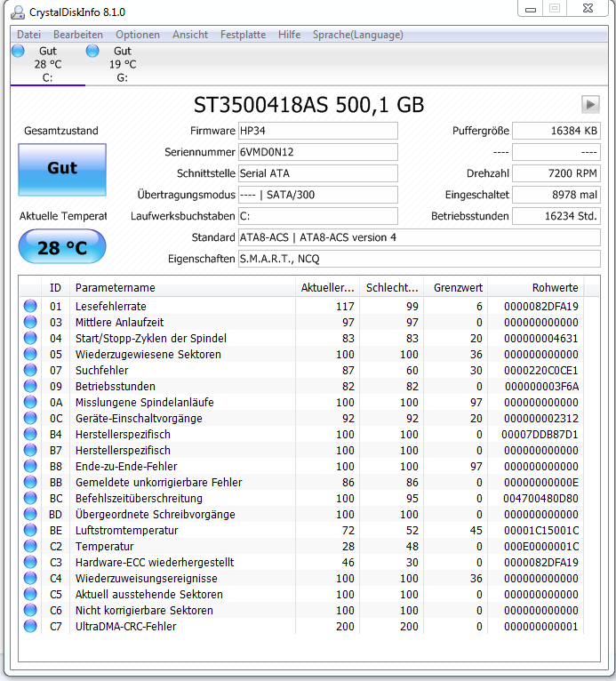This screenshot has width=616, height=681.
Task: Click status icon of Befehlszeitüberschreitung row
Action: (30, 498)
